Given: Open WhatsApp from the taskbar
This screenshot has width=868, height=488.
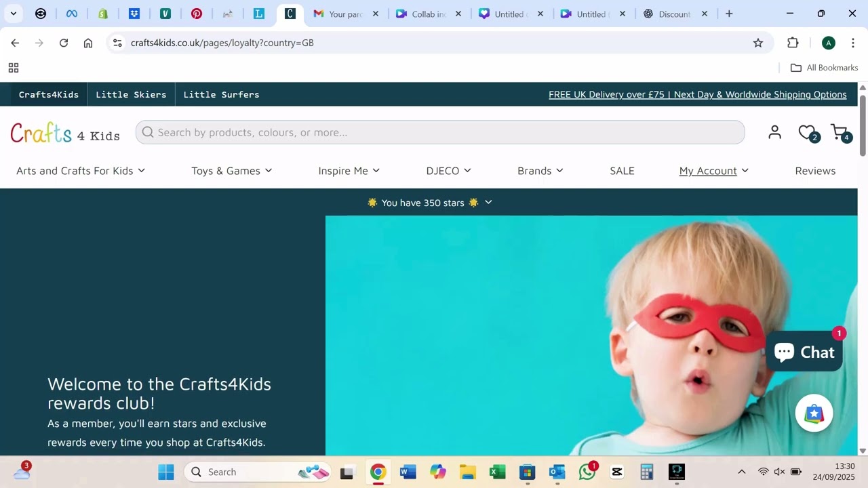Looking at the screenshot, I should pyautogui.click(x=588, y=471).
